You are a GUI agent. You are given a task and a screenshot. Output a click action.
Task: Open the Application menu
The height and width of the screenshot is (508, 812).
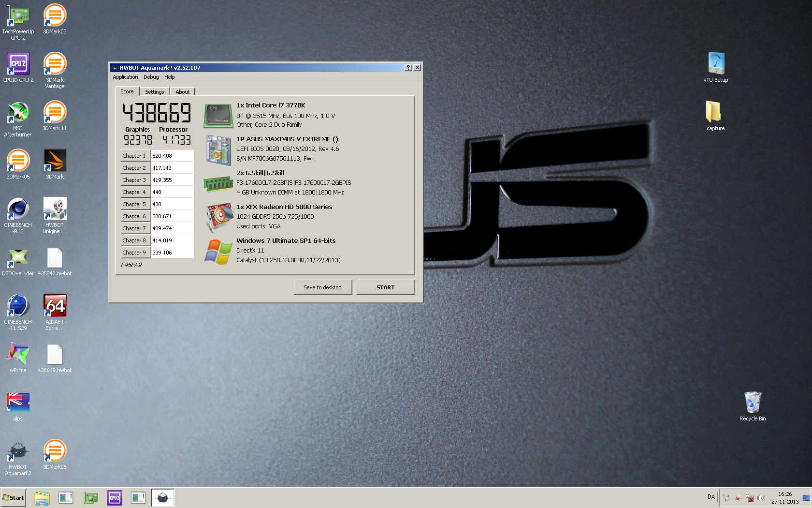pos(125,77)
